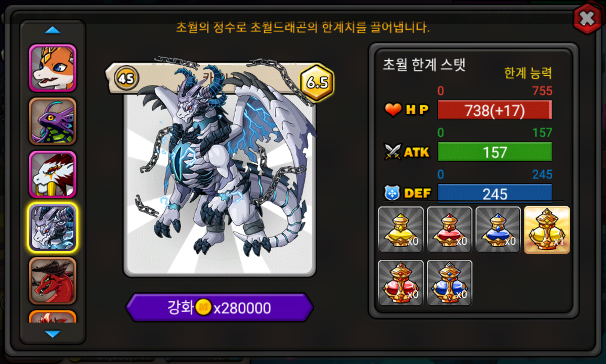Screen dimensions: 606x364
Task: Choose the red dragon portrait
Action: pyautogui.click(x=53, y=281)
